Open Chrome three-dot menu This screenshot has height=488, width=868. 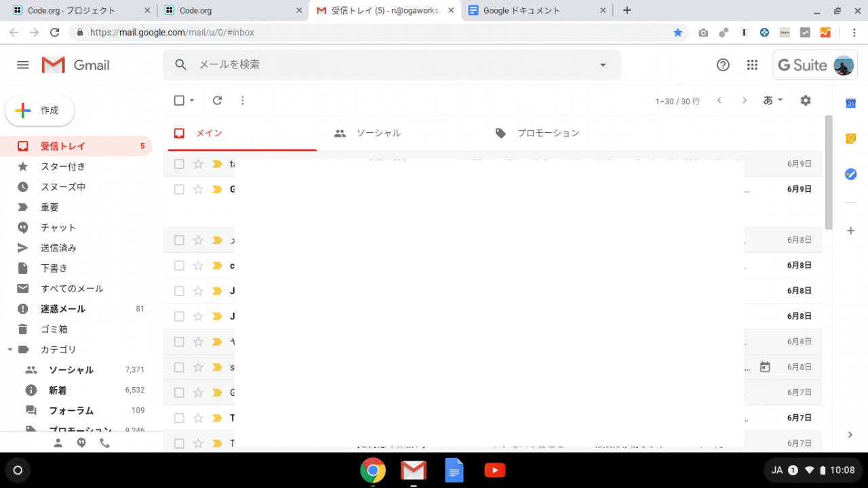[x=854, y=33]
